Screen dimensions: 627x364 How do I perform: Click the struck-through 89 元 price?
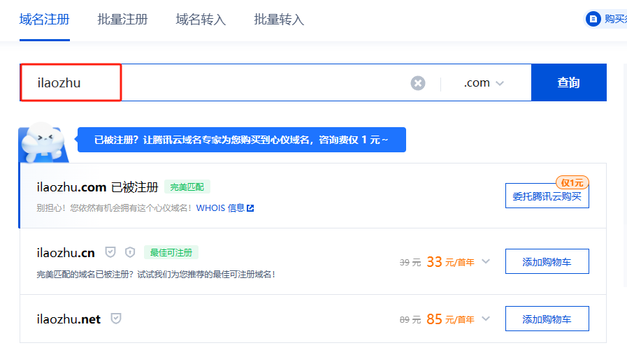click(x=410, y=320)
